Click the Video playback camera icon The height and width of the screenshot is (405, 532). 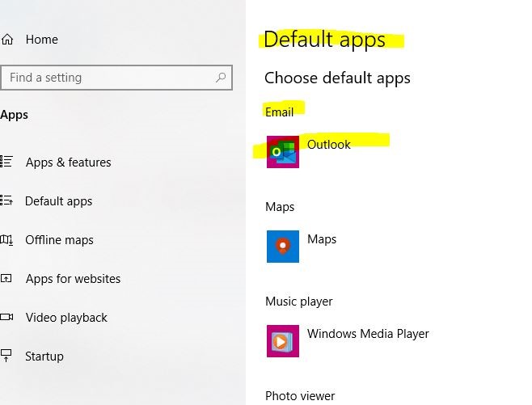(6, 317)
